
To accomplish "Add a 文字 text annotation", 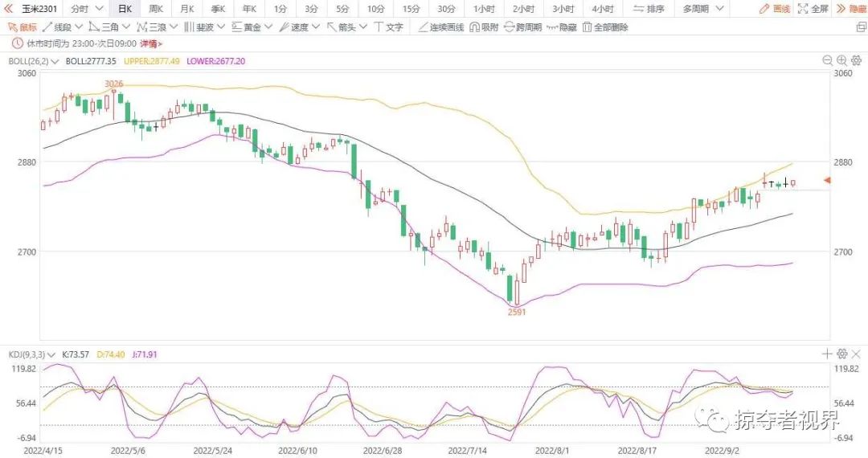I will [x=389, y=27].
